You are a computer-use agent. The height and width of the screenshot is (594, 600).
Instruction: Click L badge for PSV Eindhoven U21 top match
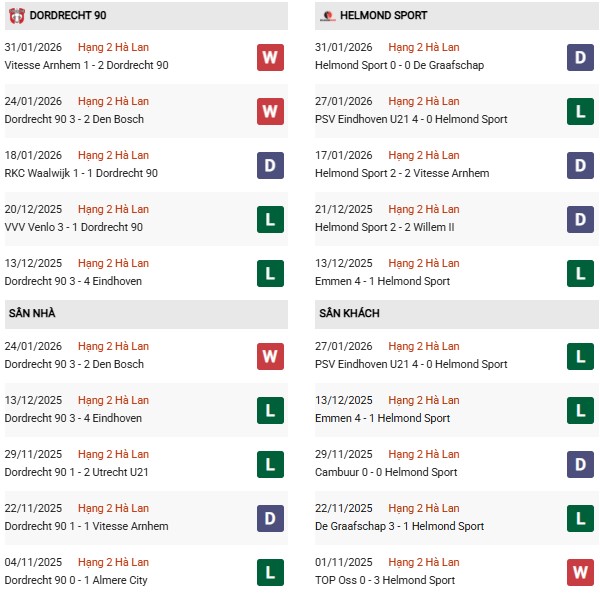pyautogui.click(x=581, y=111)
